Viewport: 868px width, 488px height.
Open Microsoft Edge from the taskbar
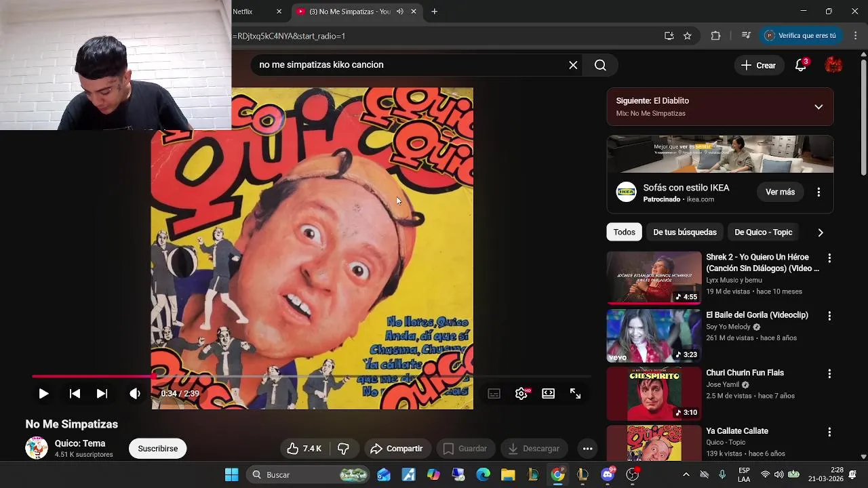click(483, 474)
